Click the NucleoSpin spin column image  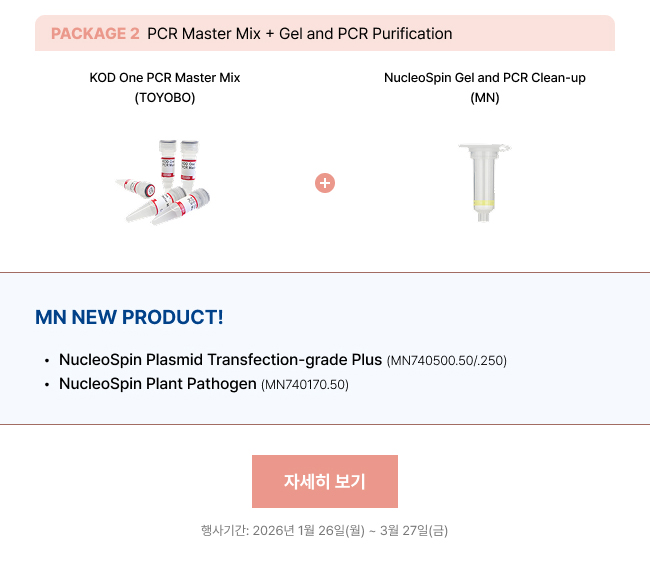(484, 182)
